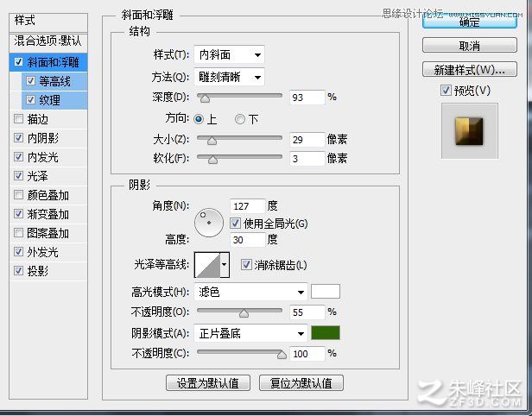Click the 大小(Z) slider handle
532x416 pixels.
(212, 141)
